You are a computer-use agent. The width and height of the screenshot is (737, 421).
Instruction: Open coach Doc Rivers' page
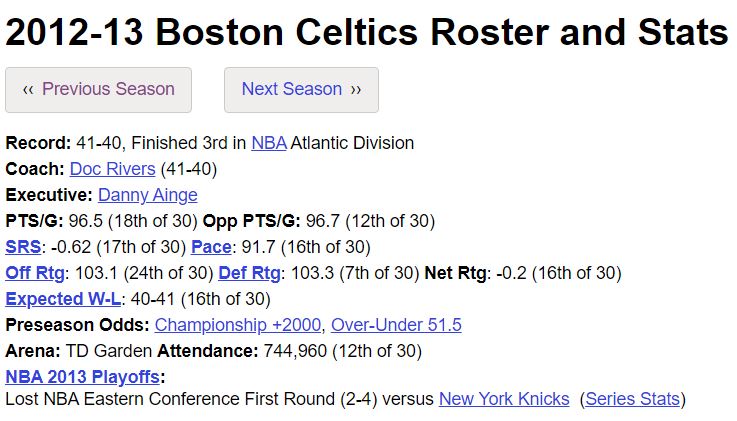point(112,169)
